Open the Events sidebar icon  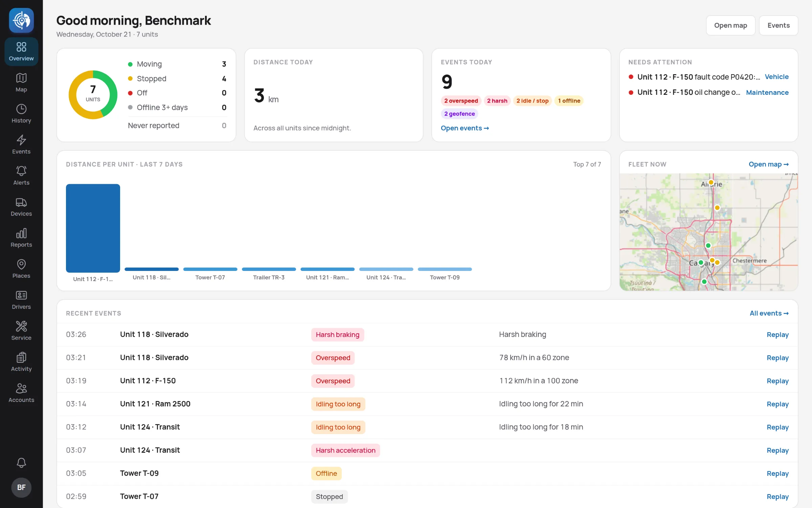click(x=21, y=145)
